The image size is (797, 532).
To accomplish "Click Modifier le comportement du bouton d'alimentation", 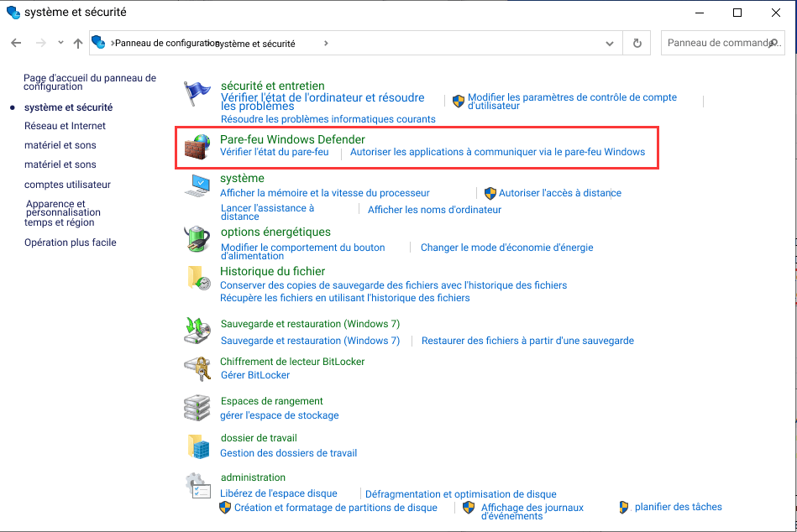I will (303, 252).
